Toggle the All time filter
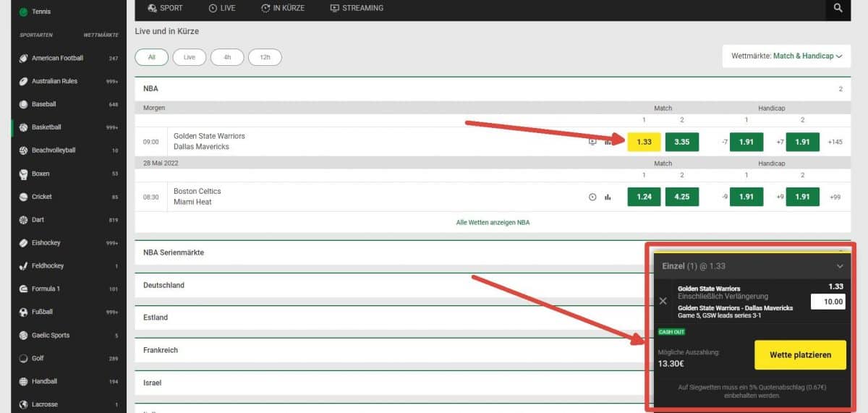Screen dimensions: 868x413 (x=151, y=57)
